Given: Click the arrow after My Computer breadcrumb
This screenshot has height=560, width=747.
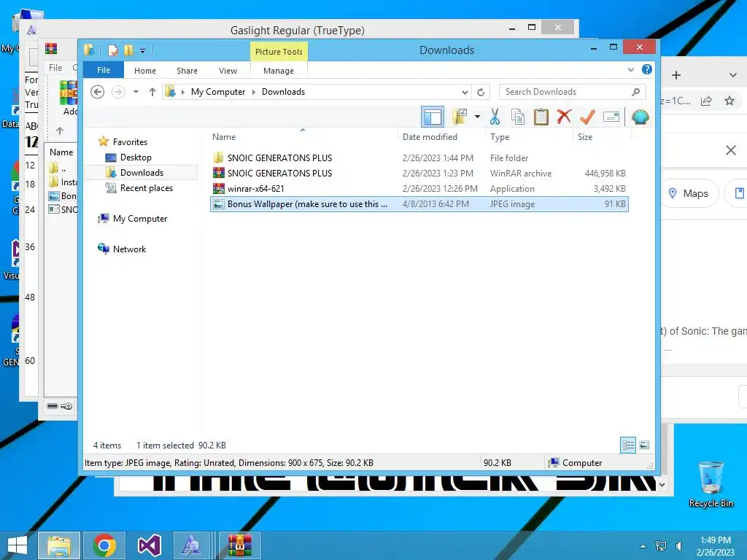Looking at the screenshot, I should tap(253, 92).
